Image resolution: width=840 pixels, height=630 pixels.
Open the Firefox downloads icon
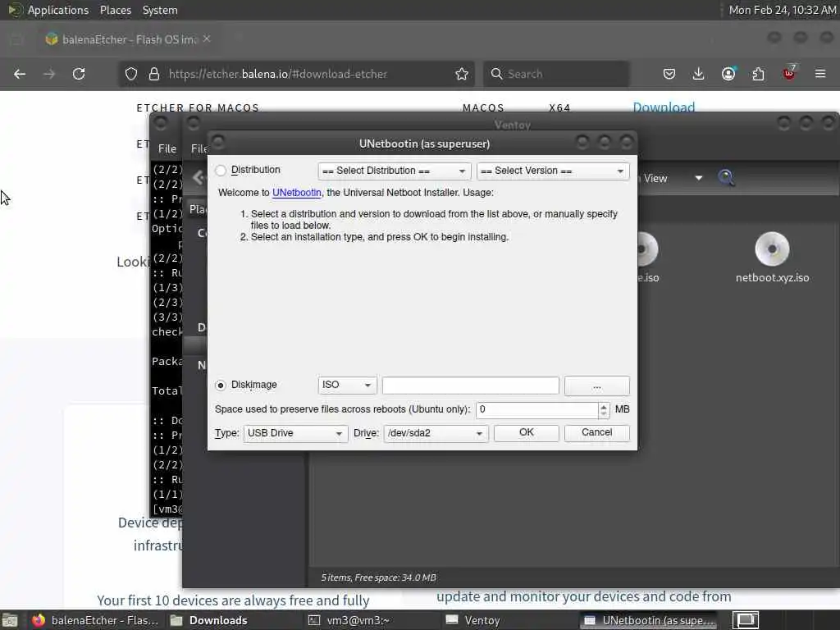click(x=699, y=74)
